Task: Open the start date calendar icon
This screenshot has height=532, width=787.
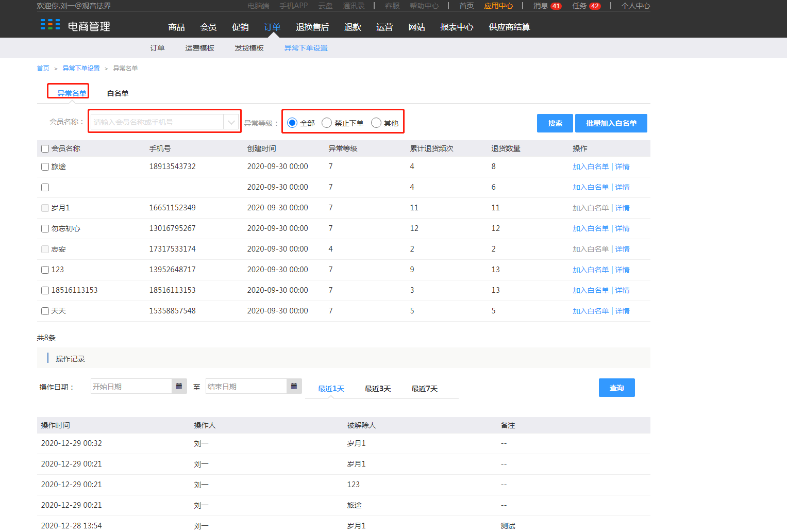Action: pyautogui.click(x=179, y=386)
